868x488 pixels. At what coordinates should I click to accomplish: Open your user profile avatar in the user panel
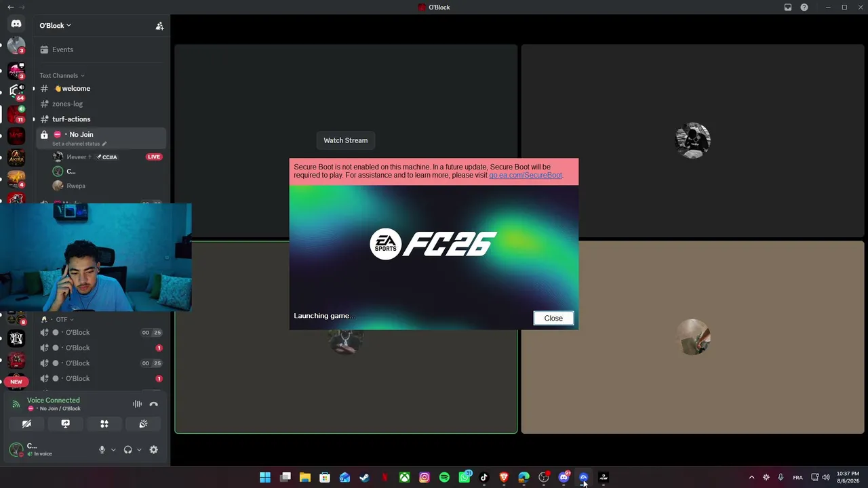(x=16, y=449)
